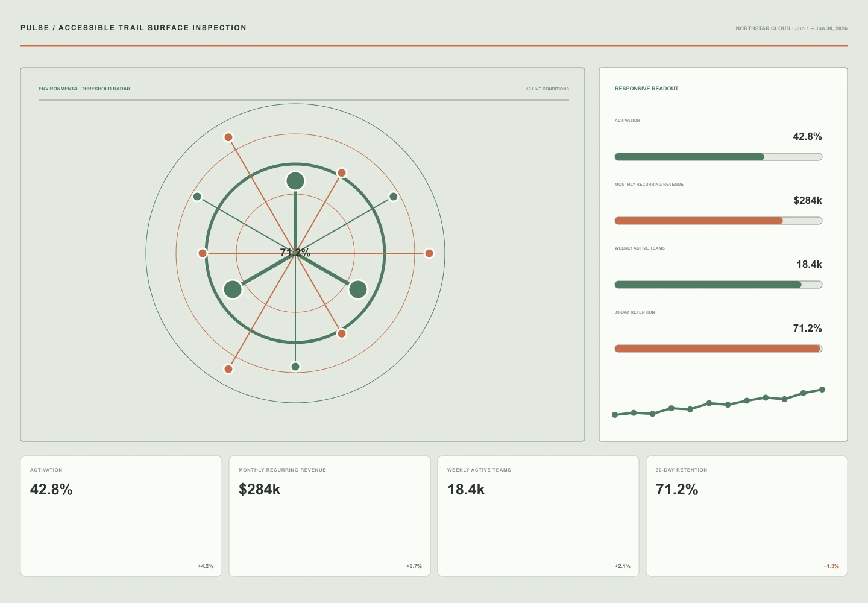This screenshot has width=868, height=603.
Task: Click the orange radar point at the far right of the horizontal spoke
Action: pos(429,253)
